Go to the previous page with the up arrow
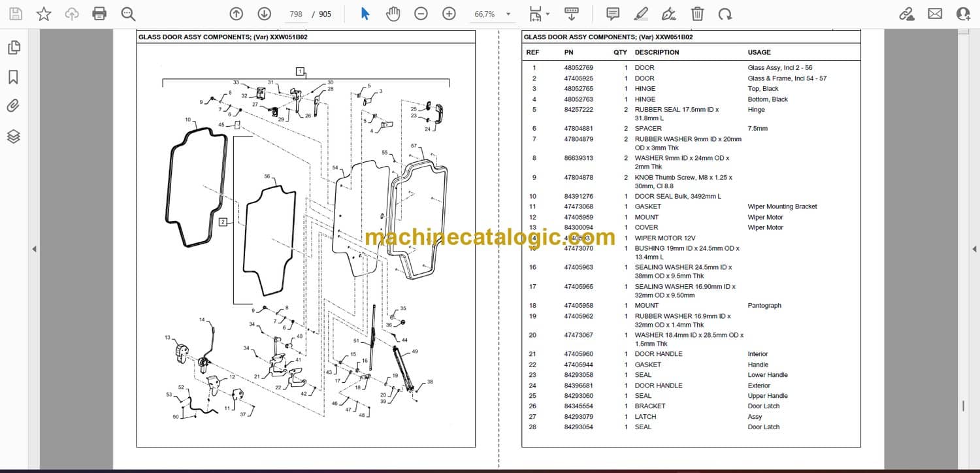Viewport: 980px width, 473px height. (x=237, y=14)
